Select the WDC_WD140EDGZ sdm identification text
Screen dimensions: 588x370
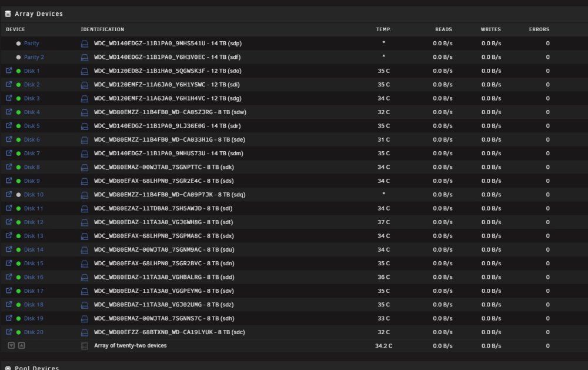168,153
